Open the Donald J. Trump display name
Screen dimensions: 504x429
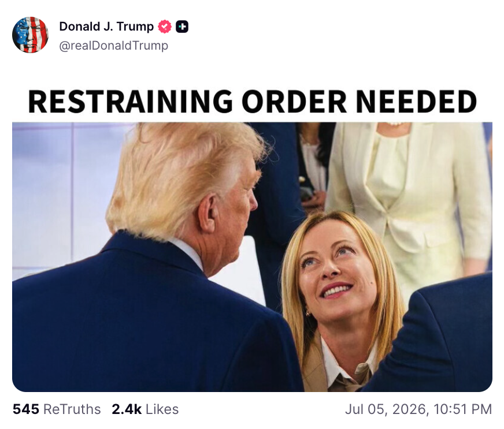[106, 27]
